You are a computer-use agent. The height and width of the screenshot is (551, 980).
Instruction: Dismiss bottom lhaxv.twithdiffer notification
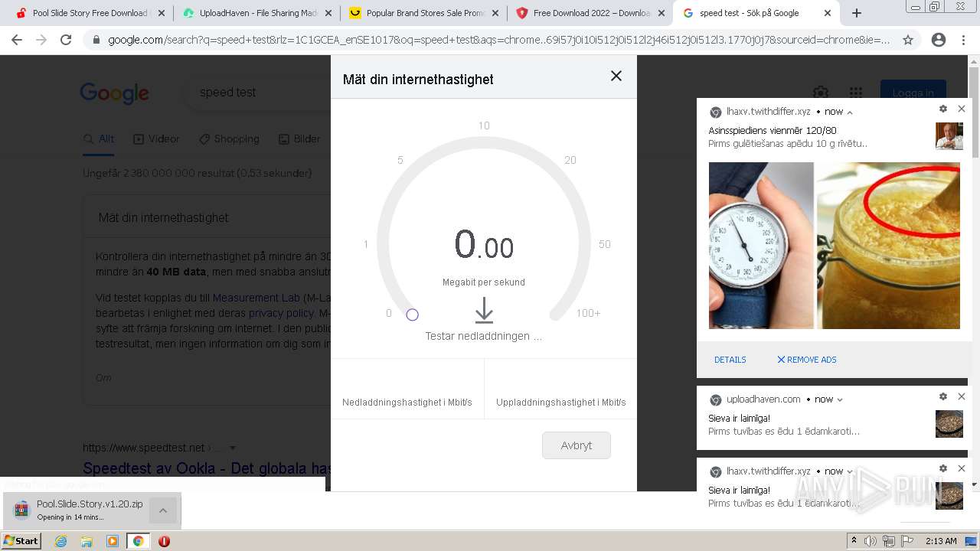pyautogui.click(x=962, y=468)
